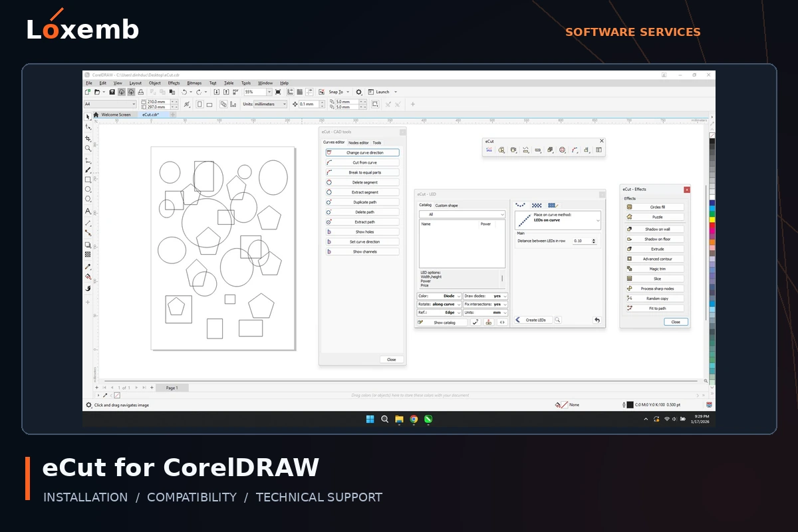Click the Break to equal parts button
This screenshot has width=798, height=532.
[362, 172]
